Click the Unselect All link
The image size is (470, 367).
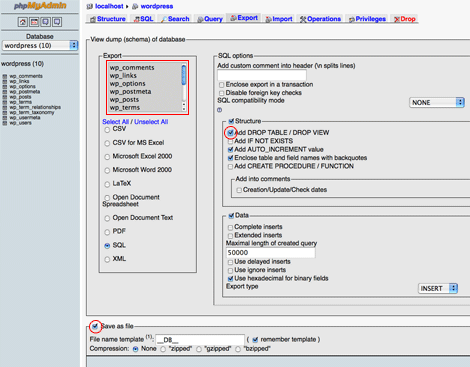pyautogui.click(x=151, y=122)
